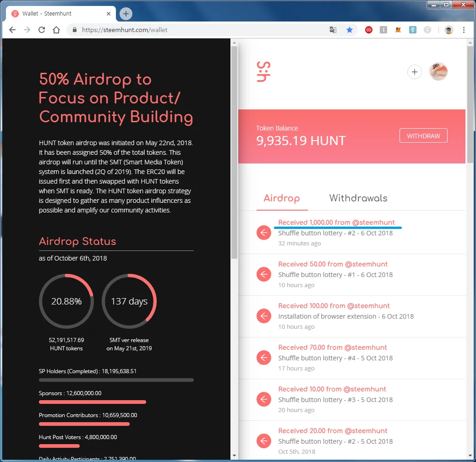Click arrow icon beside 70.00 transaction
The image size is (476, 462).
click(x=264, y=358)
